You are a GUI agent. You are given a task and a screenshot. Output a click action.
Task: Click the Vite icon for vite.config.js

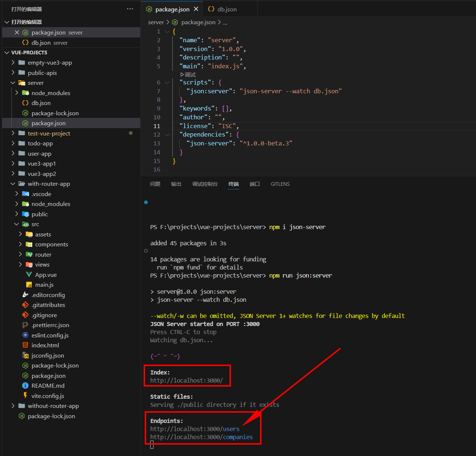(x=25, y=396)
